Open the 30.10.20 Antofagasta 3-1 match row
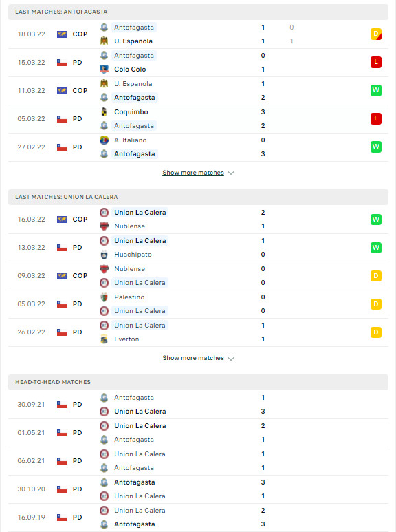 click(x=198, y=489)
